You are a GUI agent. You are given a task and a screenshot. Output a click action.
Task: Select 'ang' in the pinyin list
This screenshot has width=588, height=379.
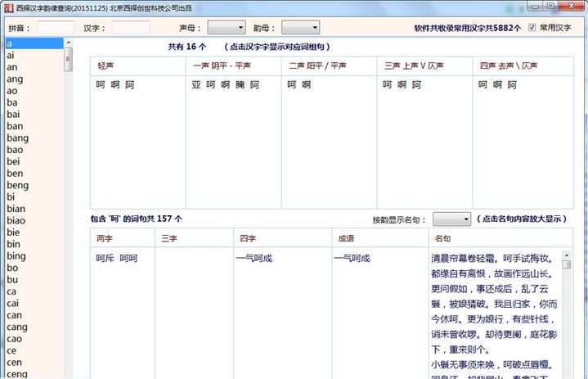tap(15, 79)
